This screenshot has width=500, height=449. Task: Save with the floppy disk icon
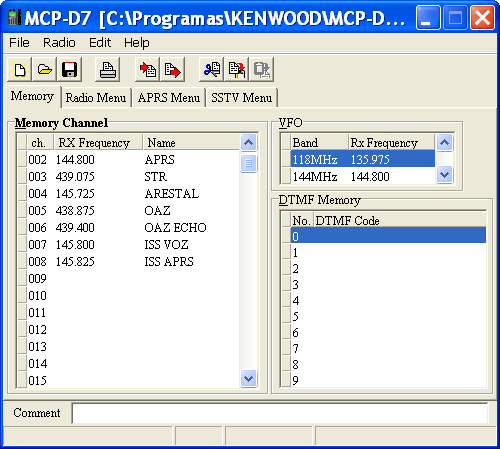tap(69, 69)
